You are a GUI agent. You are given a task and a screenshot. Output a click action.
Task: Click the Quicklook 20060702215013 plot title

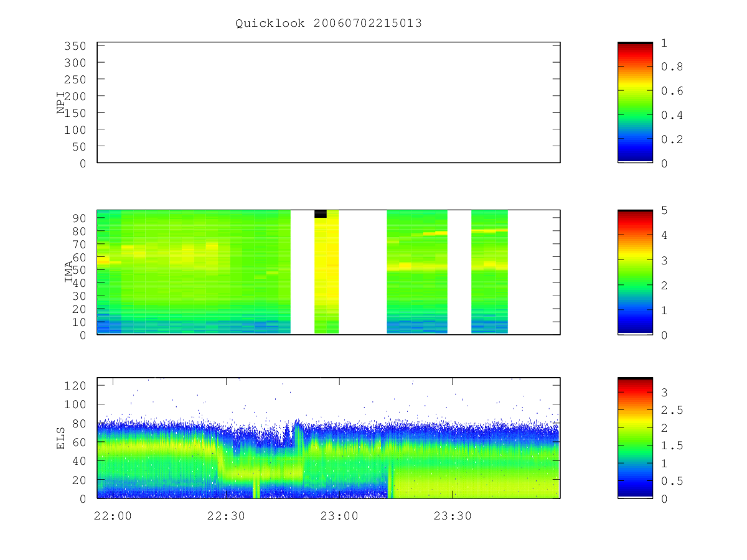[329, 23]
